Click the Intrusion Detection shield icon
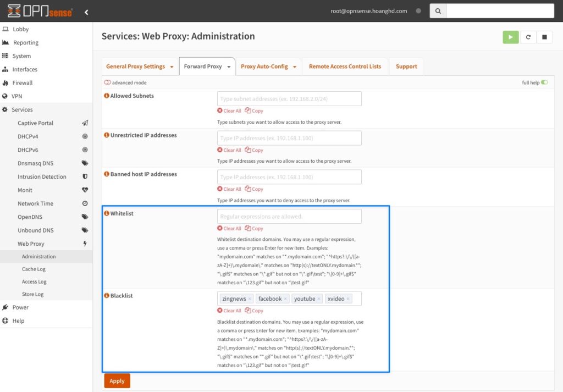This screenshot has height=392, width=563. 85,176
